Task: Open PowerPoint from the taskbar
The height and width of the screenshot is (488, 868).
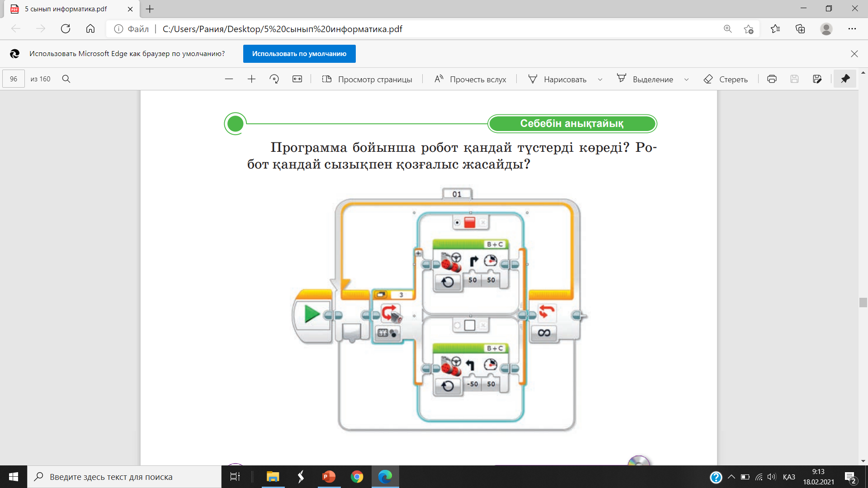Action: pos(329,477)
